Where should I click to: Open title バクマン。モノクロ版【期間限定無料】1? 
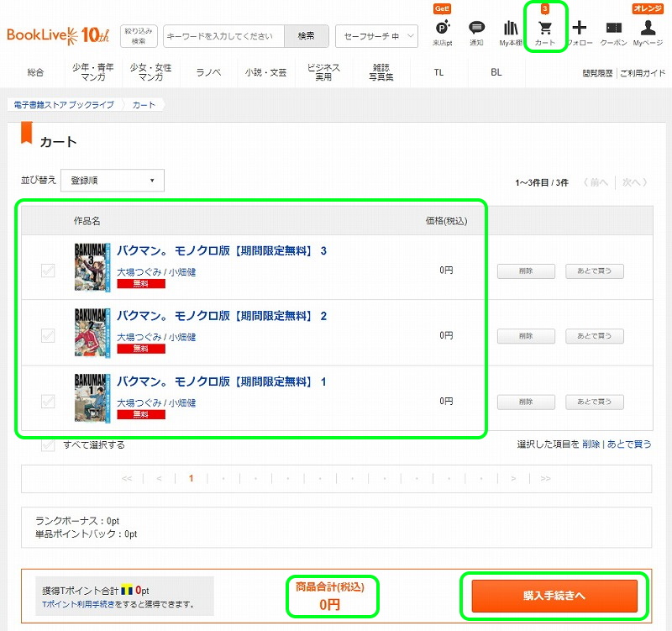pyautogui.click(x=221, y=382)
